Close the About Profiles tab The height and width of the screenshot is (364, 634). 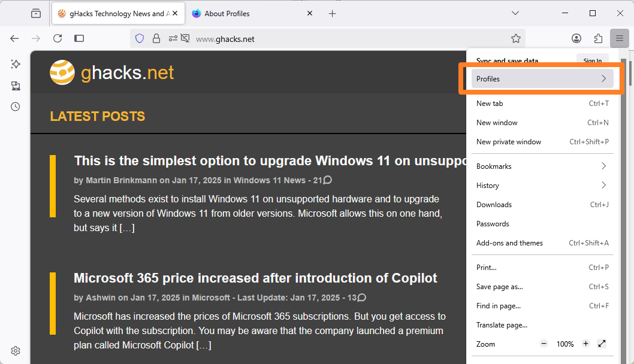310,13
